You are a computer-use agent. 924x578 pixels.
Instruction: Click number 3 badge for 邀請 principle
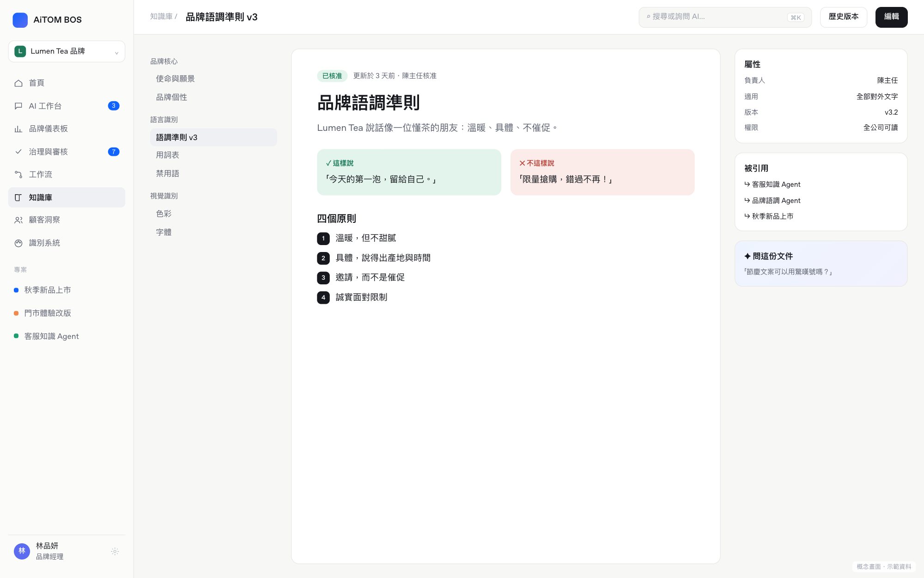pyautogui.click(x=323, y=278)
